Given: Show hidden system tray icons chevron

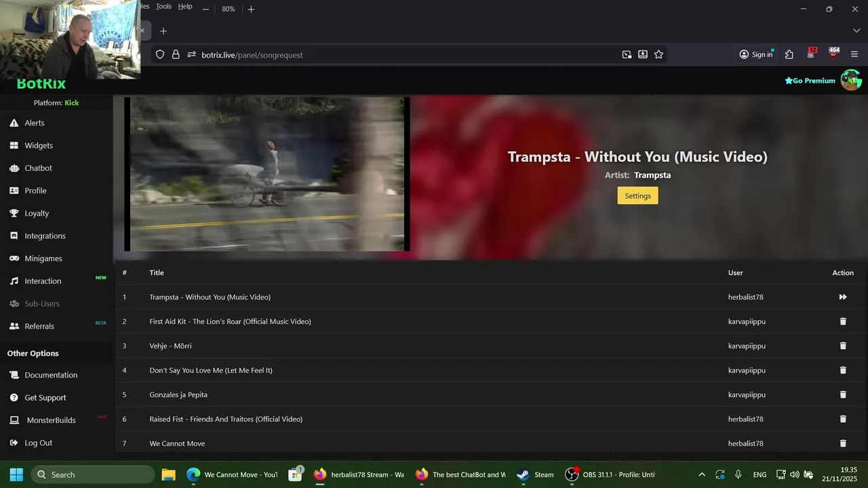Looking at the screenshot, I should (702, 474).
